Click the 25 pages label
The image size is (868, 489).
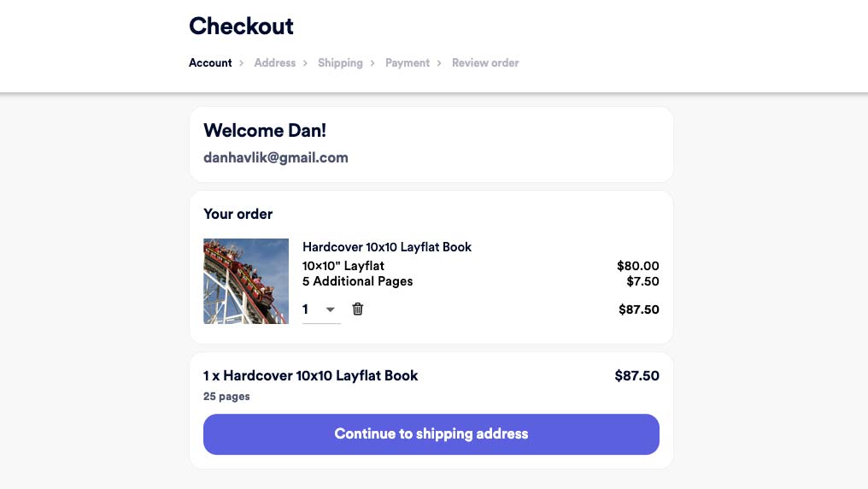(x=226, y=397)
